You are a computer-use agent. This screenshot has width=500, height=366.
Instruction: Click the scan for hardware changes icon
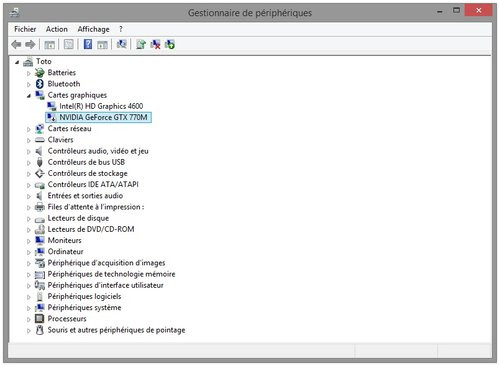[121, 44]
